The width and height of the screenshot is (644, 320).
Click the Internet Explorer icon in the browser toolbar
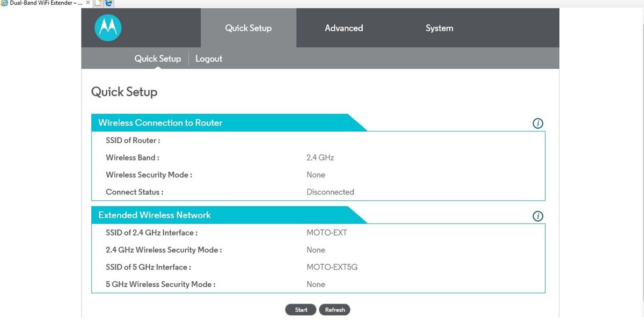point(109,3)
